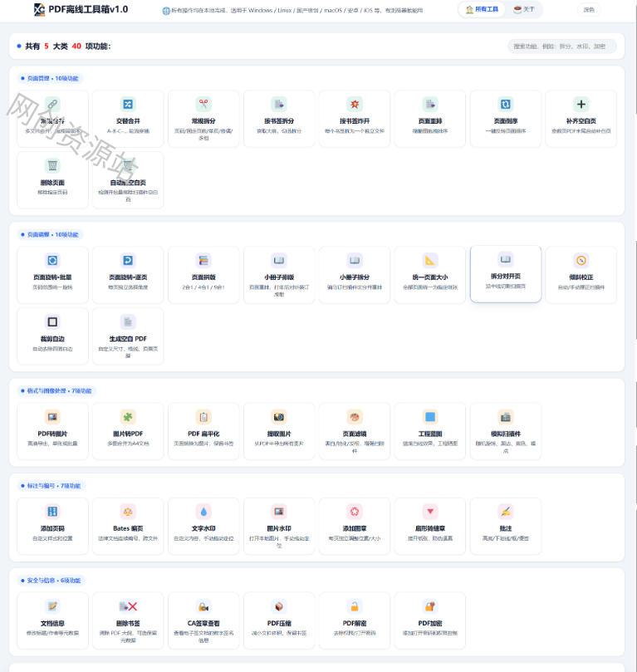The width and height of the screenshot is (637, 672).
Task: Launch the 小册子排版 booklet layout tool
Action: 279,275
